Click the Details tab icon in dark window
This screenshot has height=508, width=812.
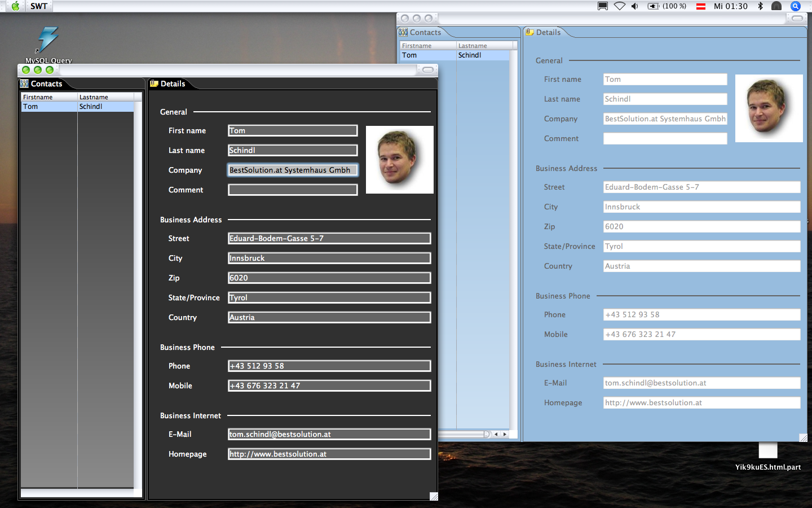click(154, 84)
